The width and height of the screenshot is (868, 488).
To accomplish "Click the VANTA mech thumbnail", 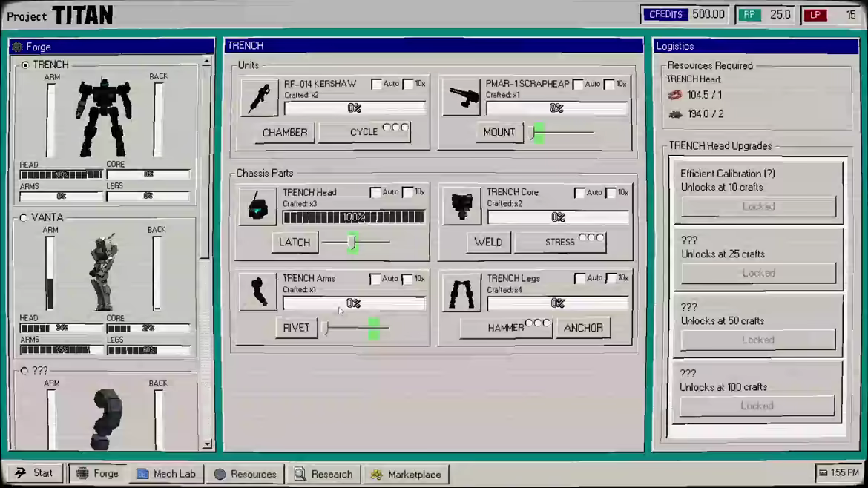I will [x=104, y=271].
